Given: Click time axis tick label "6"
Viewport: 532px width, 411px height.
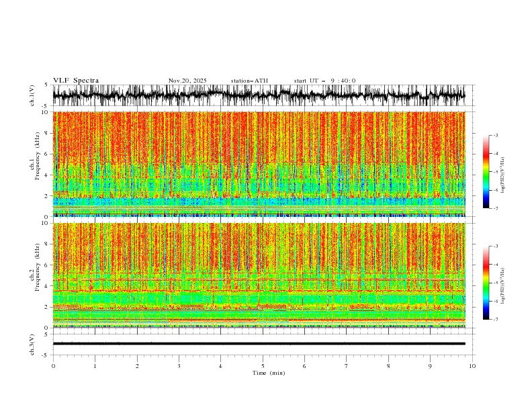Looking at the screenshot, I should [304, 366].
